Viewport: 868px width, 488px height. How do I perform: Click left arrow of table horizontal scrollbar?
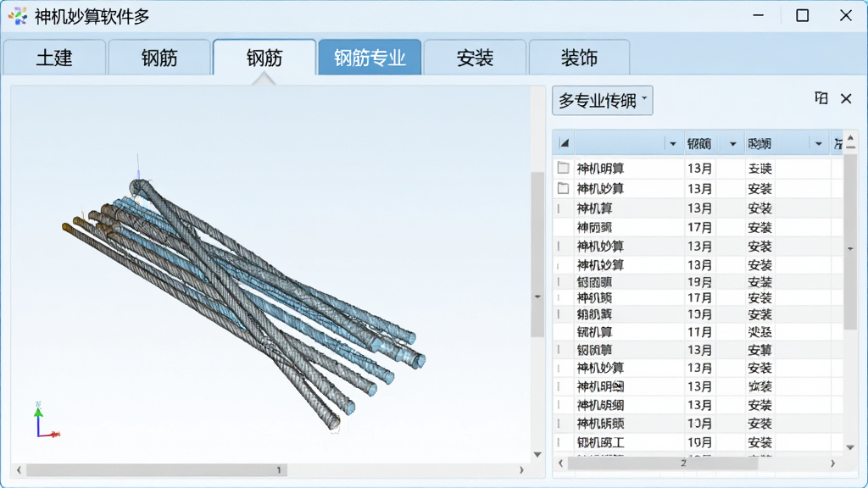tap(561, 463)
